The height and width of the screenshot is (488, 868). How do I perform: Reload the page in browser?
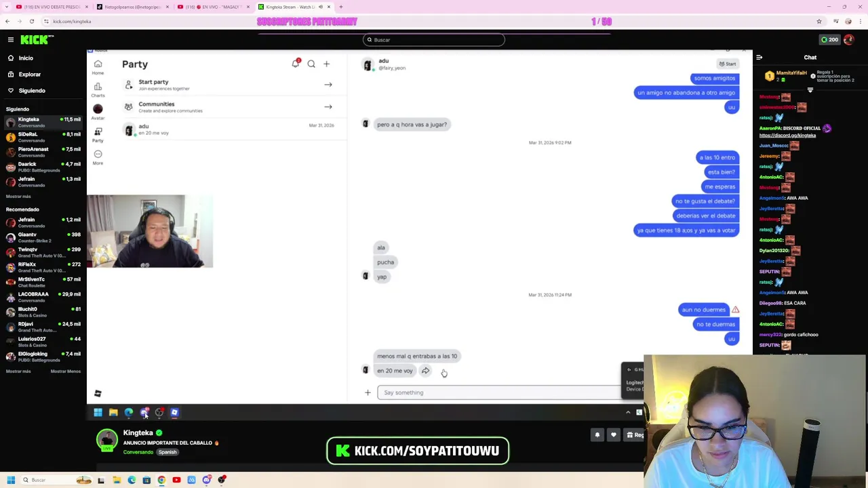[x=31, y=22]
